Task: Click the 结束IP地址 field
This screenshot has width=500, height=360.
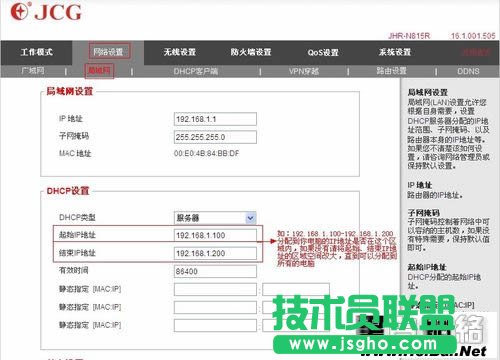Action: click(215, 253)
